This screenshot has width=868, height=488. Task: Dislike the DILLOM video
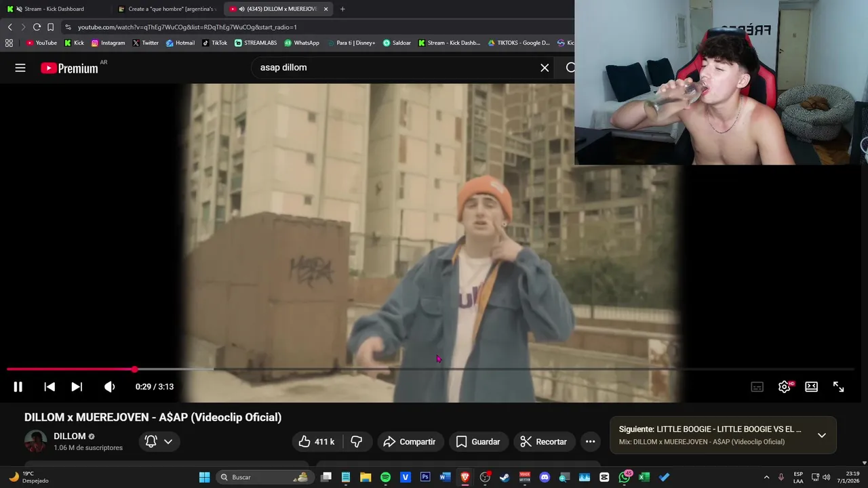pyautogui.click(x=357, y=442)
